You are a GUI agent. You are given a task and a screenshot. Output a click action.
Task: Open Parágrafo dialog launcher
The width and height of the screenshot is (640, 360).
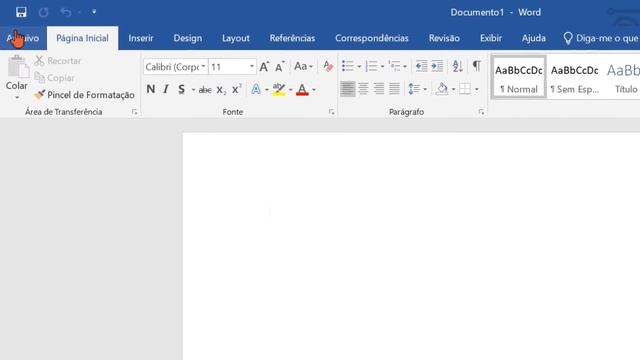click(481, 112)
